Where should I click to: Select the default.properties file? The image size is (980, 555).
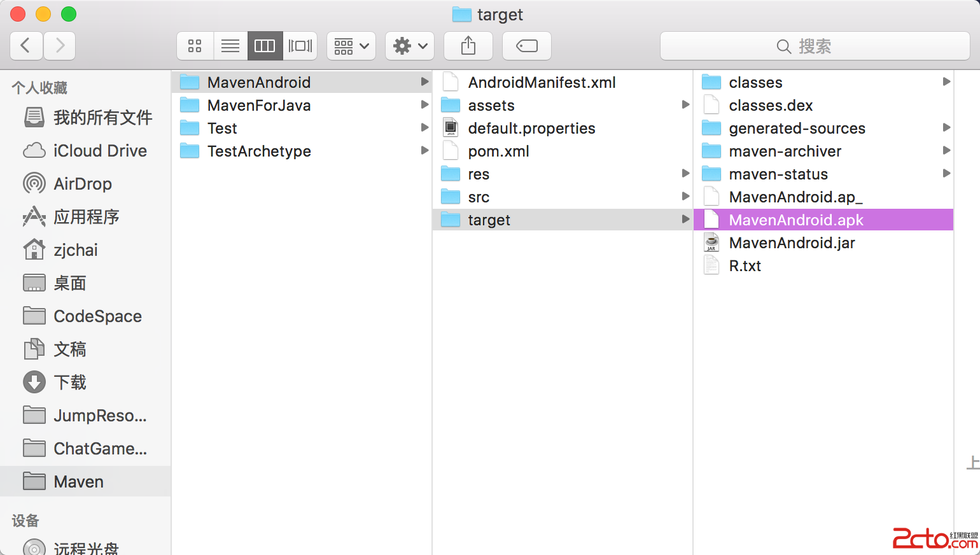pyautogui.click(x=563, y=128)
